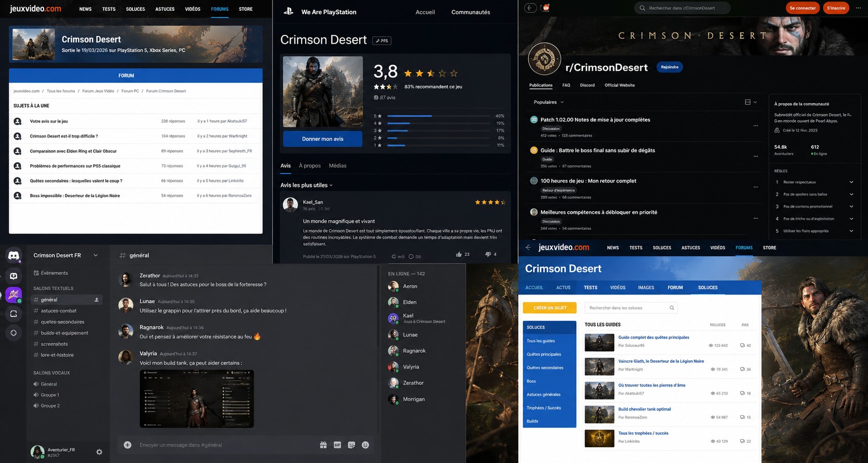The image size is (868, 463).
Task: Open Événements in the Discord sidebar
Action: [54, 273]
